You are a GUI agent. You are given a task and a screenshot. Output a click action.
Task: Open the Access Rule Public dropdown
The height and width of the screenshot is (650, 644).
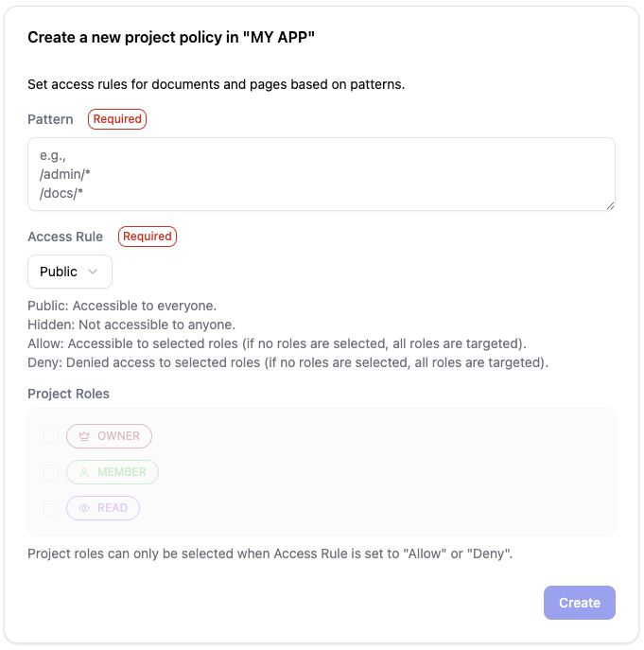(70, 272)
